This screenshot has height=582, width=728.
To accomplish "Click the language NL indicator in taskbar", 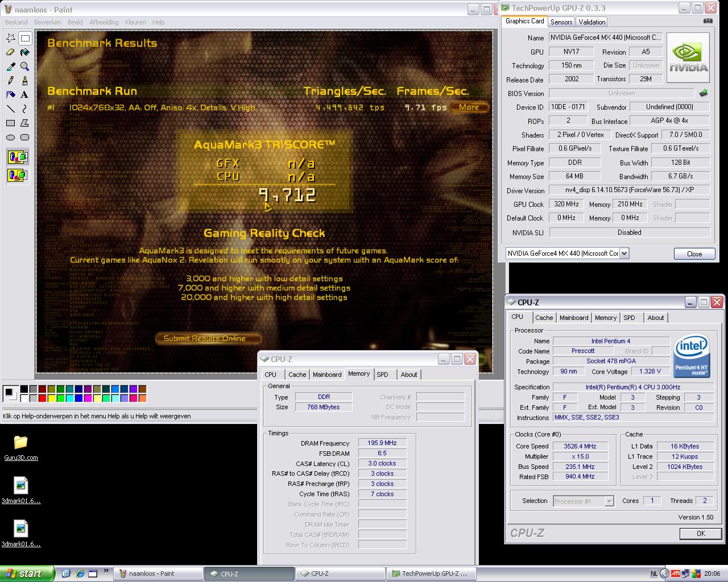I will point(653,573).
